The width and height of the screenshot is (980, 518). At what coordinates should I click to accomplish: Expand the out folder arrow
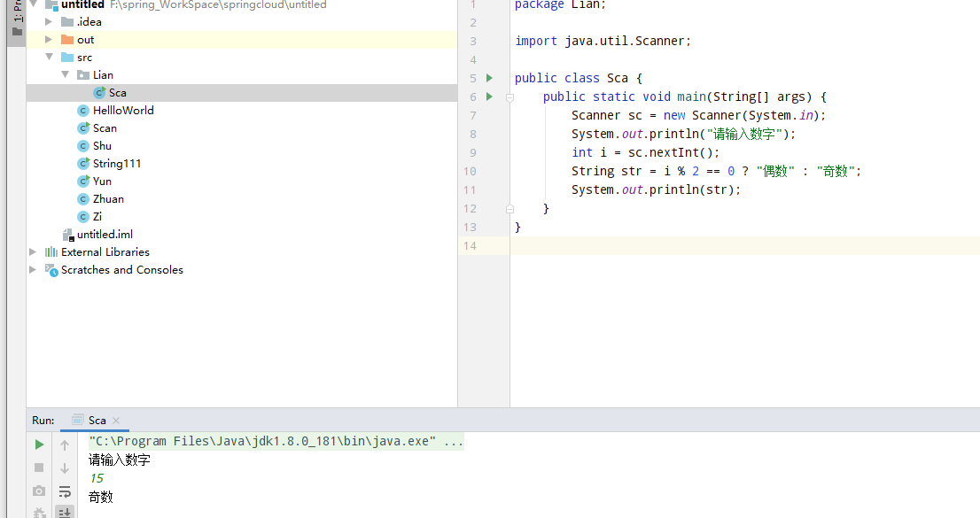pyautogui.click(x=50, y=40)
